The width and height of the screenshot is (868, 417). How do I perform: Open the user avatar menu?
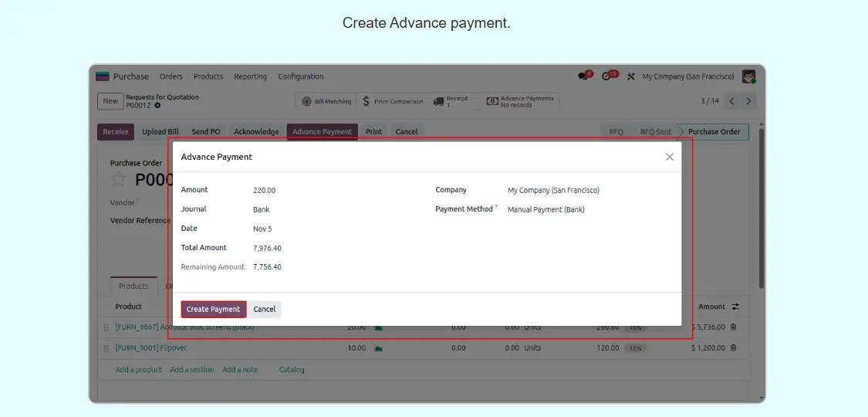coord(748,76)
